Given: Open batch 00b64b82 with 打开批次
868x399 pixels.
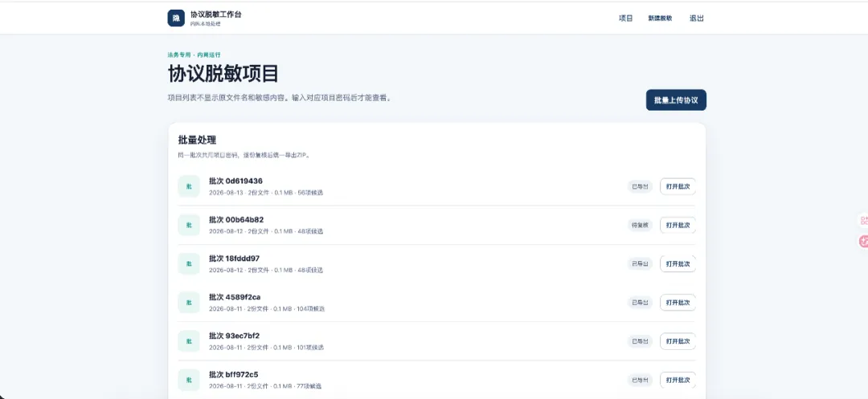Looking at the screenshot, I should (x=678, y=225).
